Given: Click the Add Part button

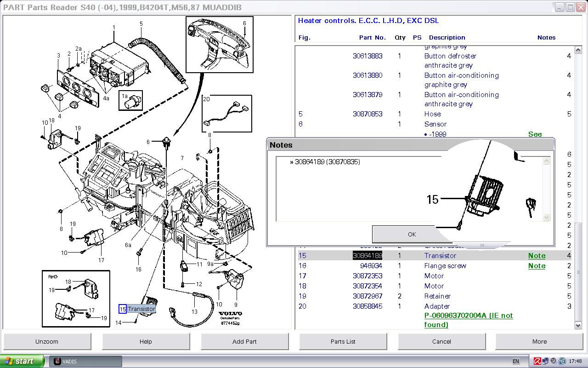Looking at the screenshot, I should (244, 341).
